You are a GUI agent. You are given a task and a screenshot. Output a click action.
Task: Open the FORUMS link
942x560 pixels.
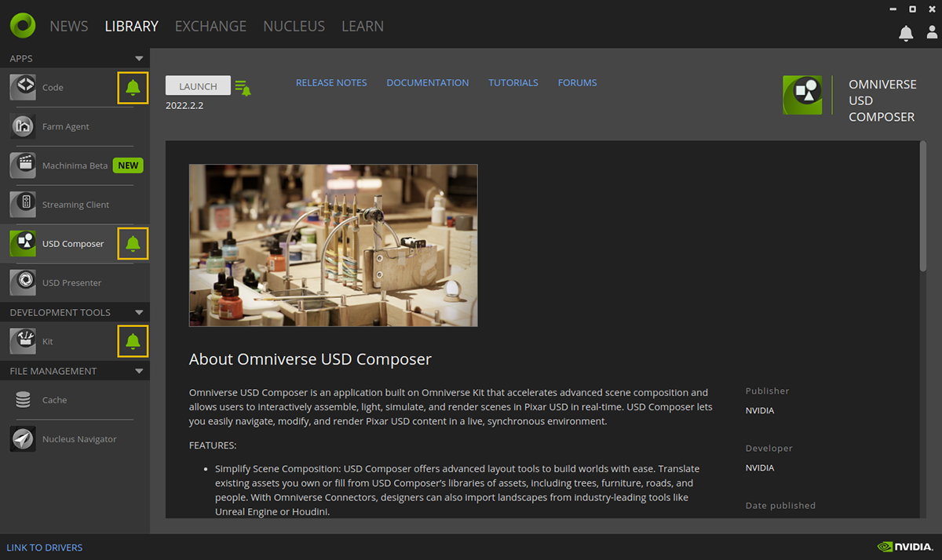[x=578, y=82]
